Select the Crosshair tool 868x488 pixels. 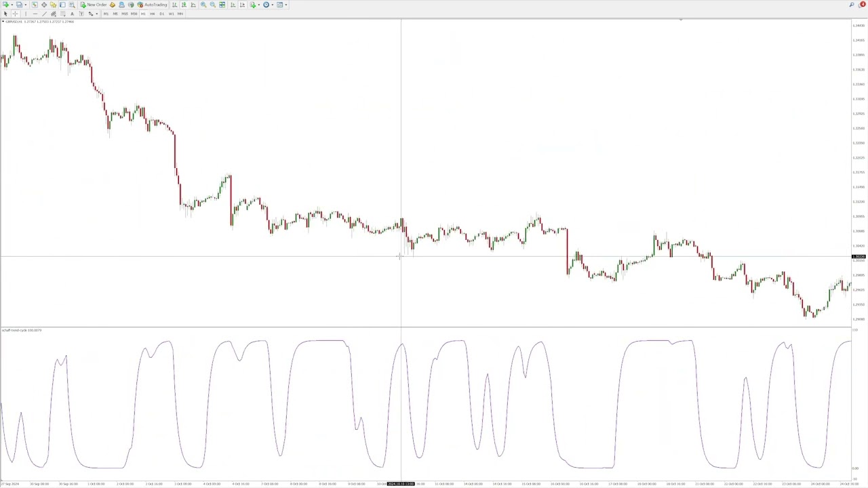15,14
